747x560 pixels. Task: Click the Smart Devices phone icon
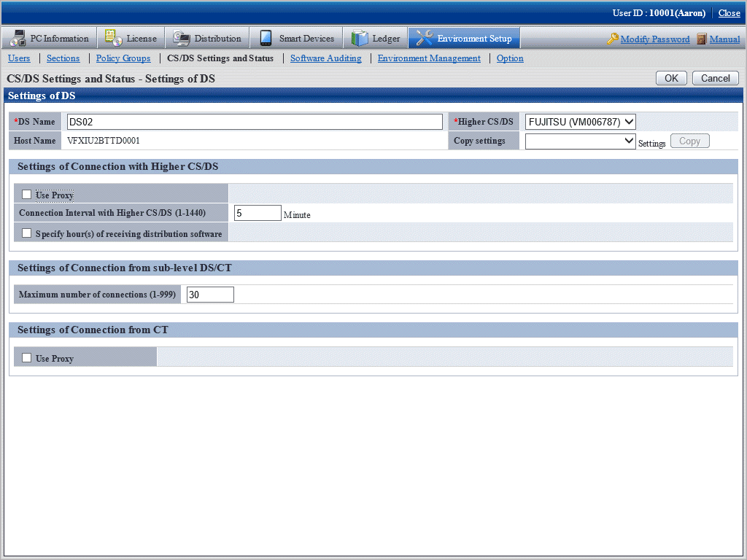point(266,38)
